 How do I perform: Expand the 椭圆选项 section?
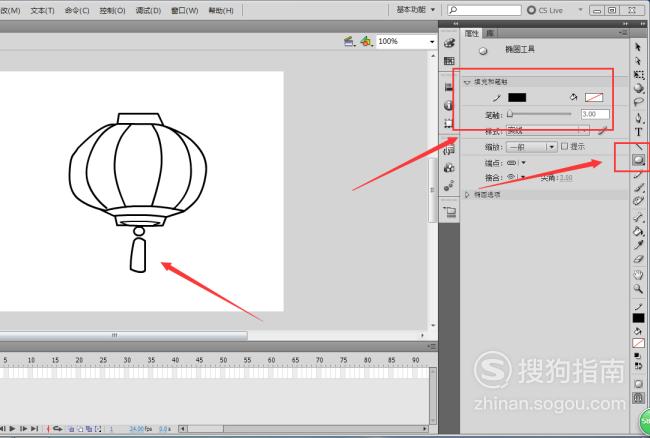pos(468,195)
